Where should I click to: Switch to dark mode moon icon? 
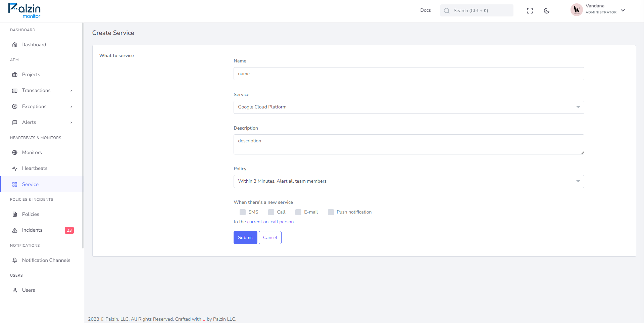(547, 11)
